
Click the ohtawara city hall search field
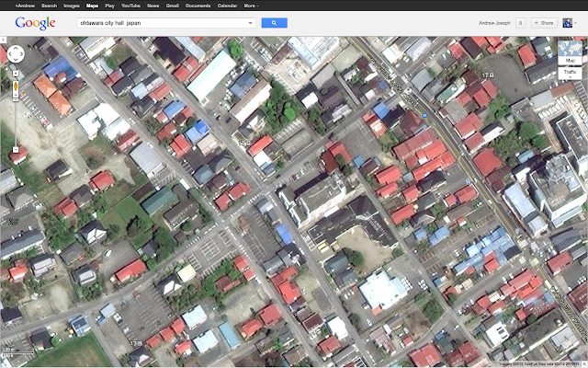[166, 23]
